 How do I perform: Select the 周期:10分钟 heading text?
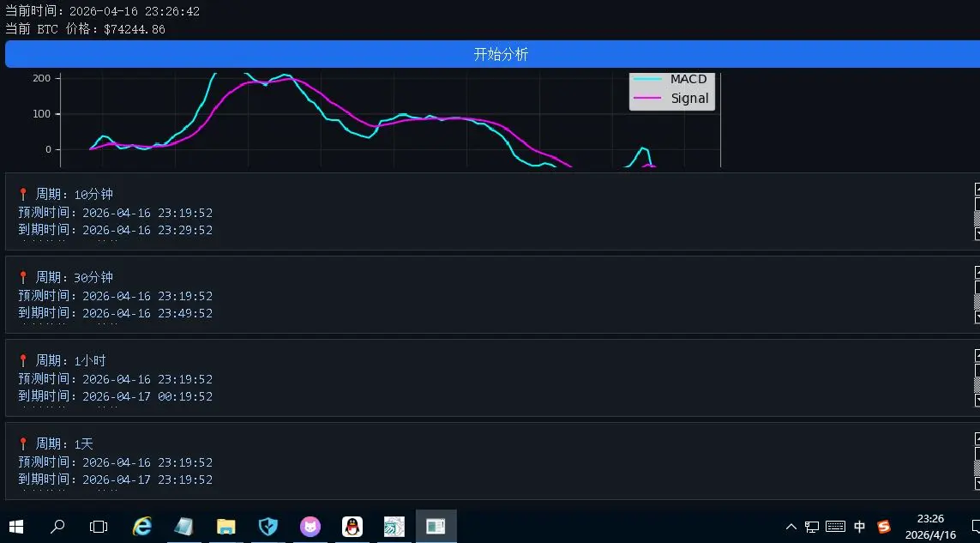click(x=75, y=194)
